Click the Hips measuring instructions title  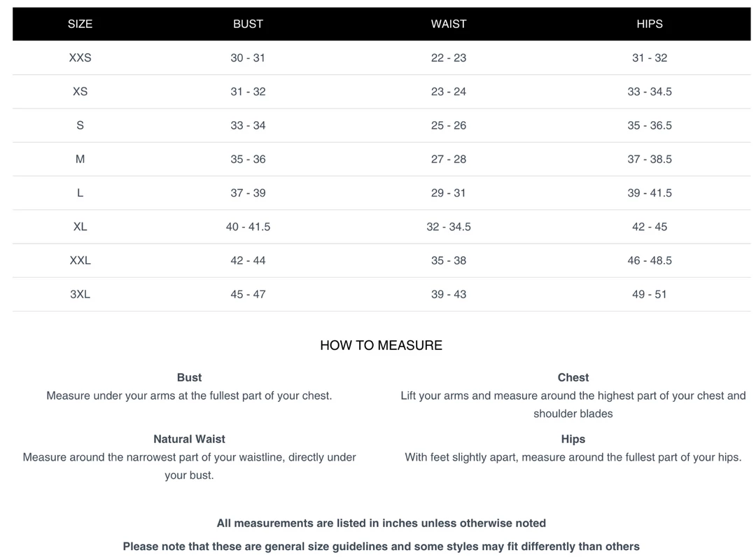tap(573, 439)
